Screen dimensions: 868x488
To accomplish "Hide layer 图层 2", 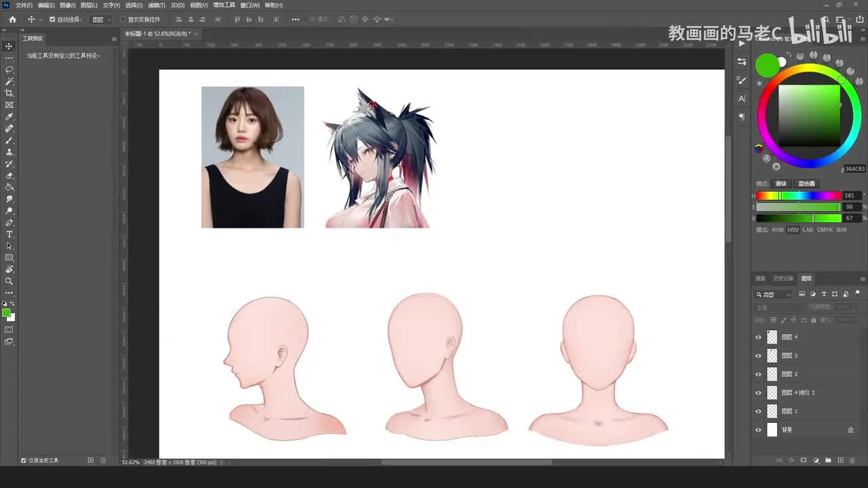I will click(758, 374).
